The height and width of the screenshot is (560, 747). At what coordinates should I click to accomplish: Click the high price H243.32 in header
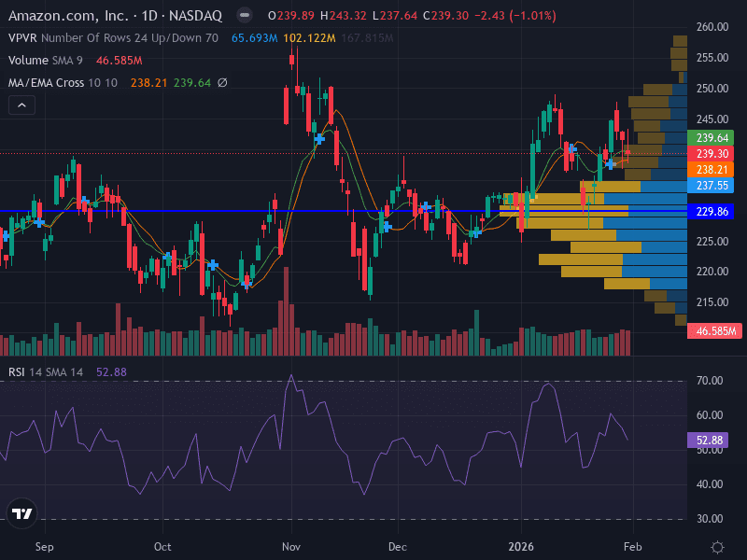[343, 16]
